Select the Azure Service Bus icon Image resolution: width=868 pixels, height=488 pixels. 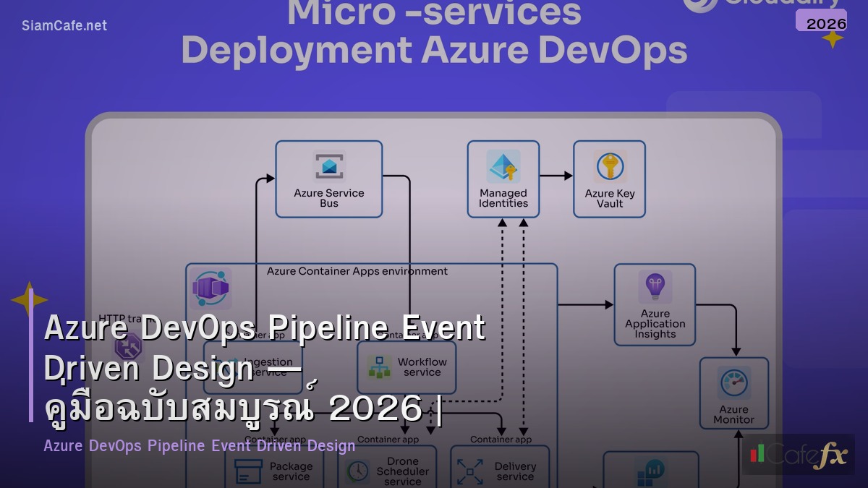329,165
